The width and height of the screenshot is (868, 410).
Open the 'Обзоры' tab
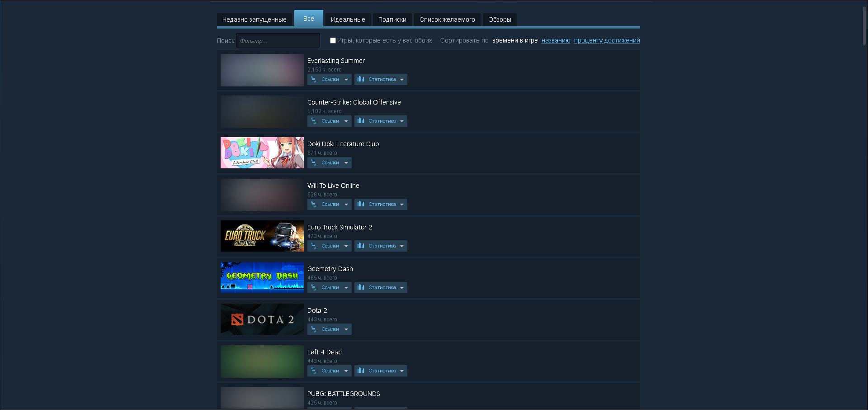click(500, 19)
